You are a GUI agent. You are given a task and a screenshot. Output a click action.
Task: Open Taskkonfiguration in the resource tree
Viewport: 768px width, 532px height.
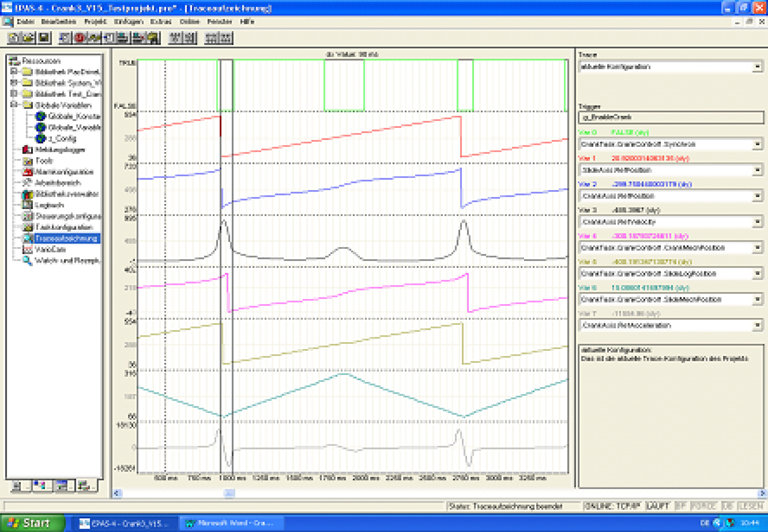[x=64, y=227]
